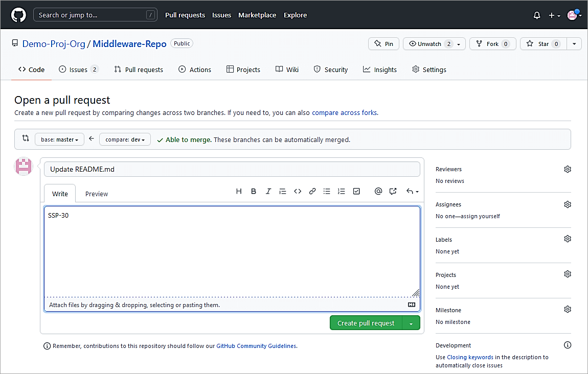
Task: Click the green Create pull request button
Action: tap(366, 323)
